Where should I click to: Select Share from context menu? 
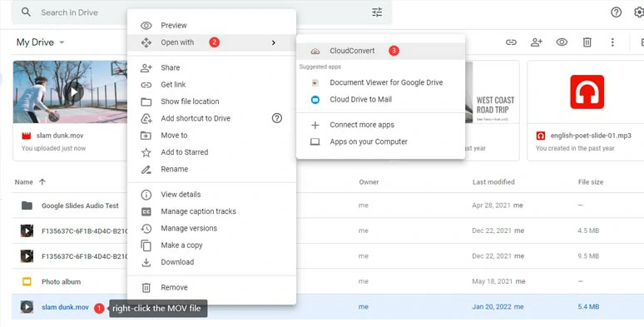coord(211,67)
